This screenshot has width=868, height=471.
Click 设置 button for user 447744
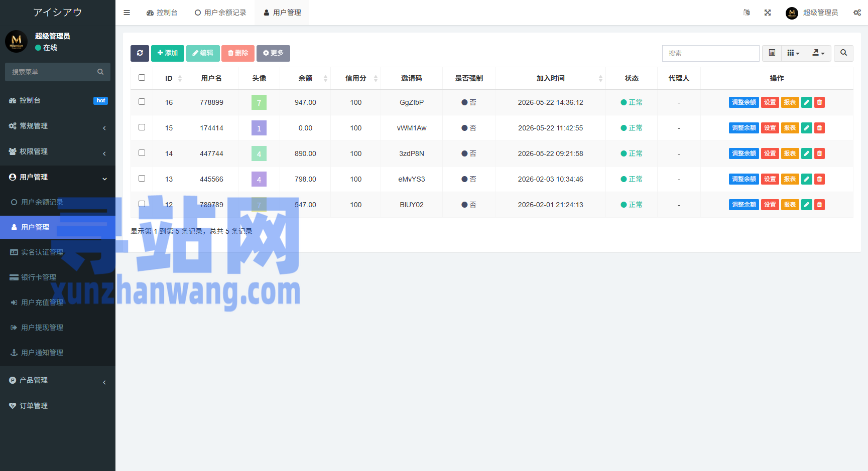(770, 153)
